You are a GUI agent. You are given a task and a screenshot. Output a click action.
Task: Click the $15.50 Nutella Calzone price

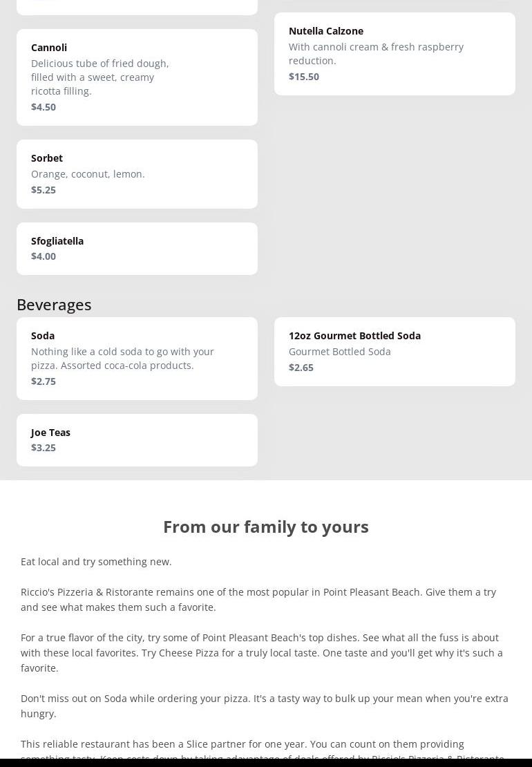[x=304, y=77]
